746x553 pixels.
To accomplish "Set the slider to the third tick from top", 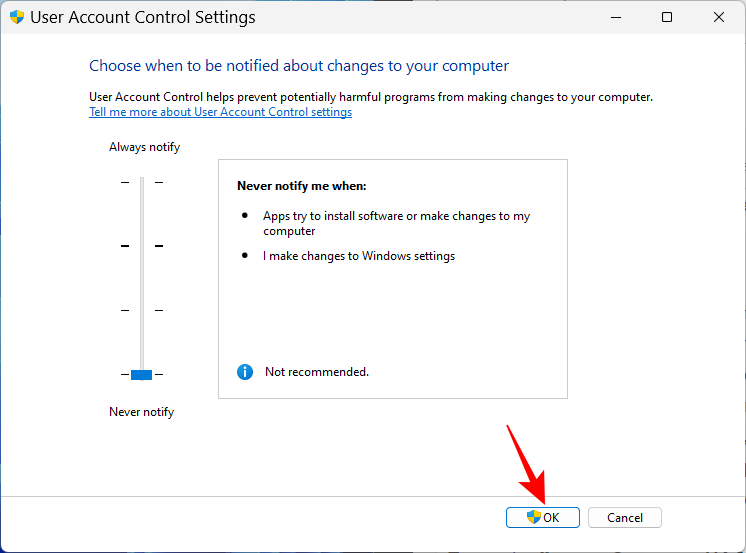I will click(142, 310).
